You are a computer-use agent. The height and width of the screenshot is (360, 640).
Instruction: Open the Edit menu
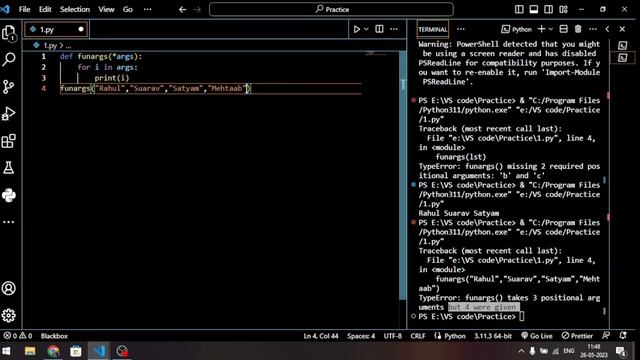pos(45,9)
